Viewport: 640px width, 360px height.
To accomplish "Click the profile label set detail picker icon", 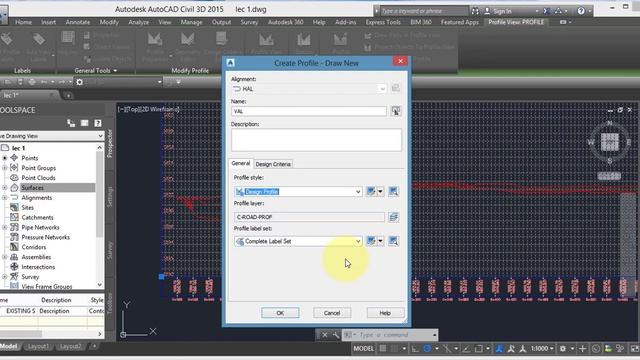I will [393, 241].
